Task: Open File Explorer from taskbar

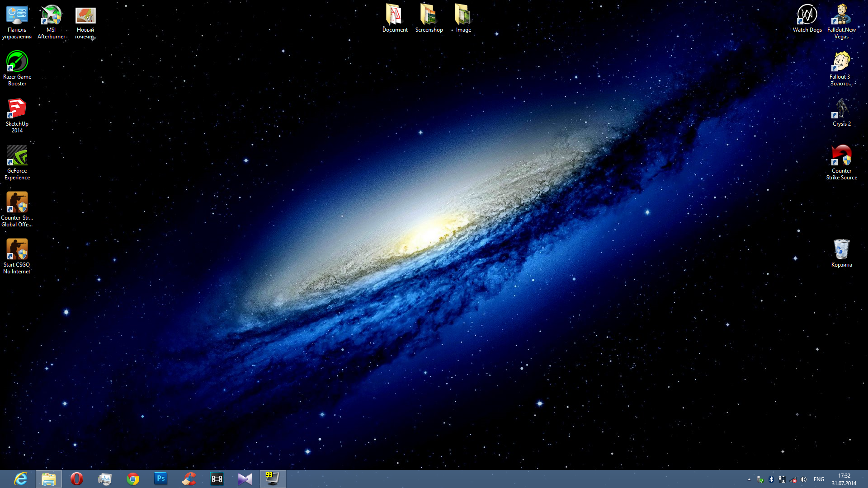Action: pos(49,479)
